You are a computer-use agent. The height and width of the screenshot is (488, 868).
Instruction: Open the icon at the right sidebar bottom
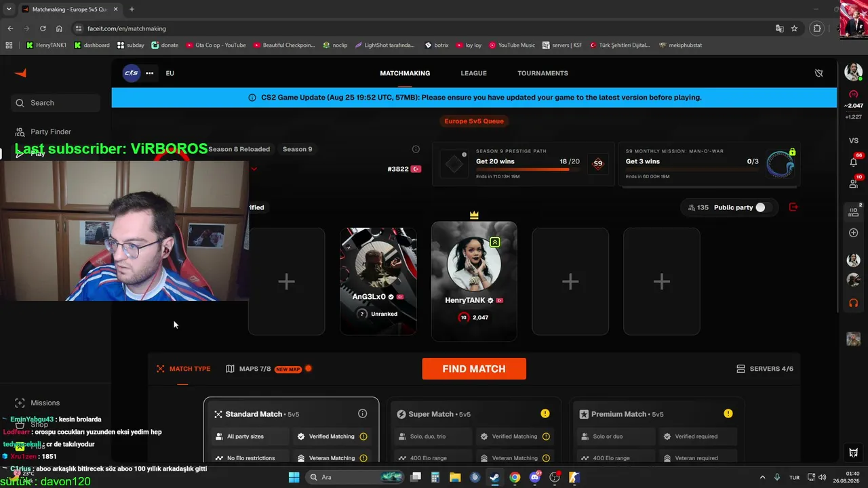[x=853, y=453]
